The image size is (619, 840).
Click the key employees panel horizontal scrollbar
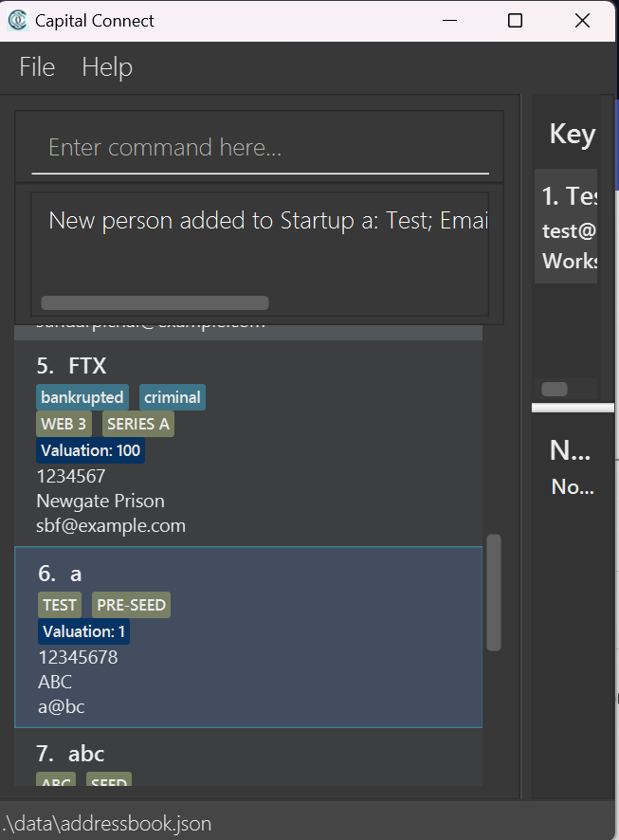tap(555, 389)
